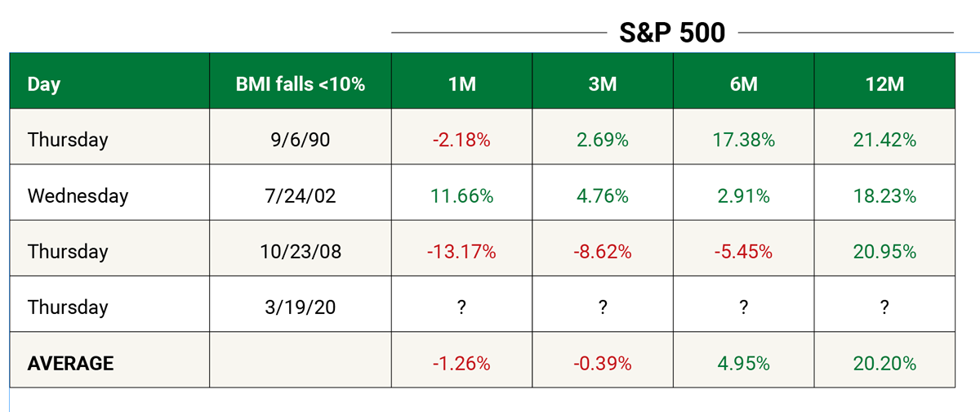Click the Wednesday day cell

pyautogui.click(x=78, y=196)
